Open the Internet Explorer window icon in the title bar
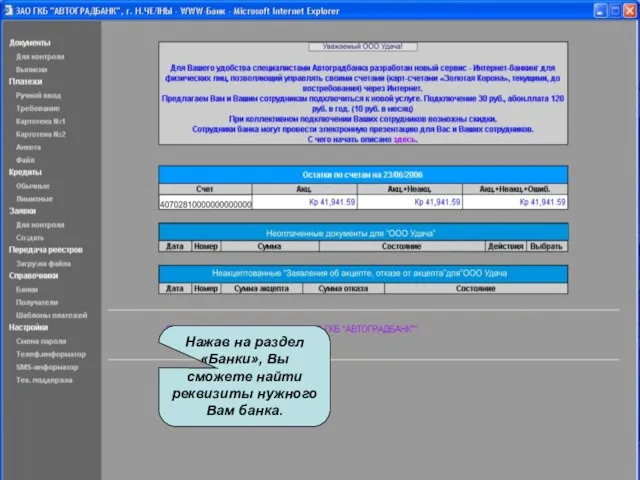 (x=8, y=10)
